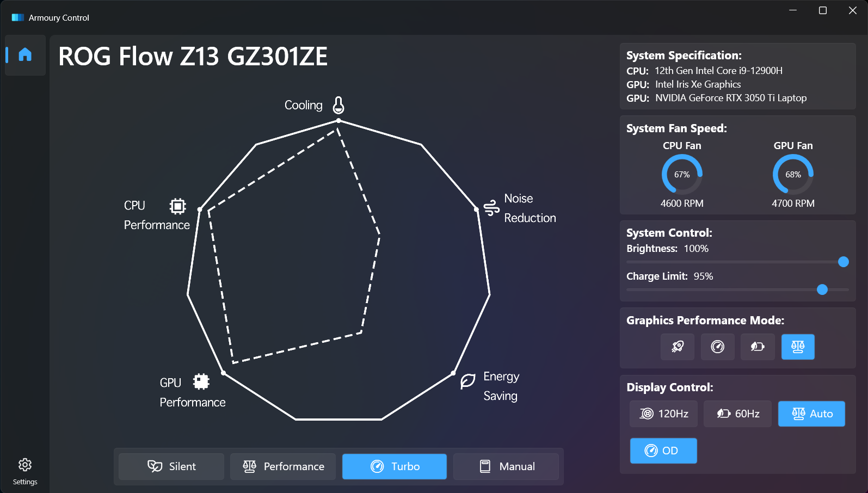Click the "Charge Limit: 95%" label
Viewport: 868px width, 493px height.
(669, 276)
